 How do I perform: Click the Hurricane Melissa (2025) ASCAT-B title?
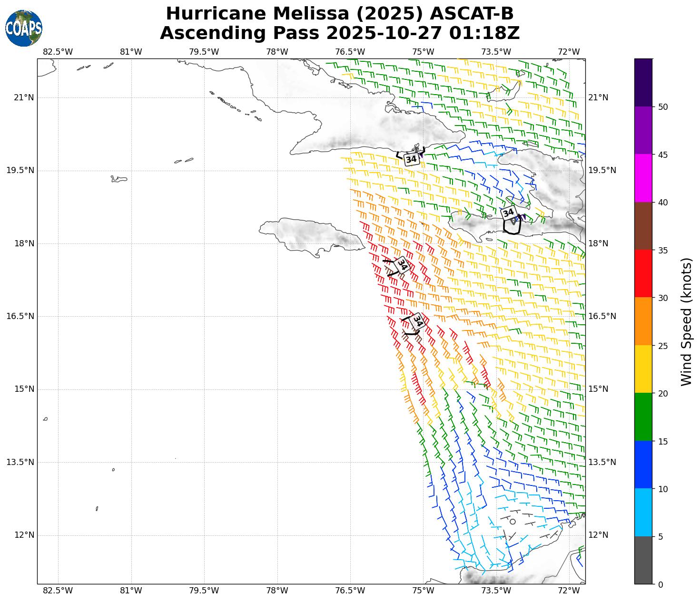340,13
